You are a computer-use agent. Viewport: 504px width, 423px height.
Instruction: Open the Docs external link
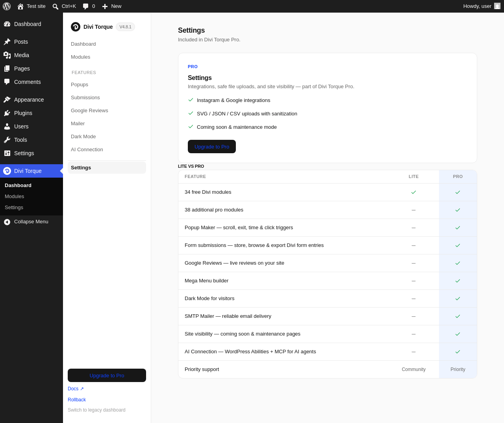[76, 389]
